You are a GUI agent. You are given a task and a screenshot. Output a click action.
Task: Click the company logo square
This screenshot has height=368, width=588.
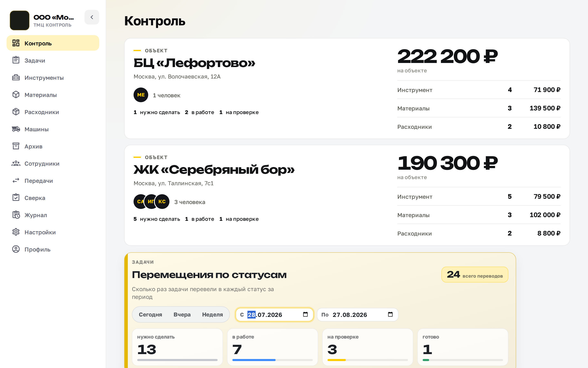pos(19,20)
